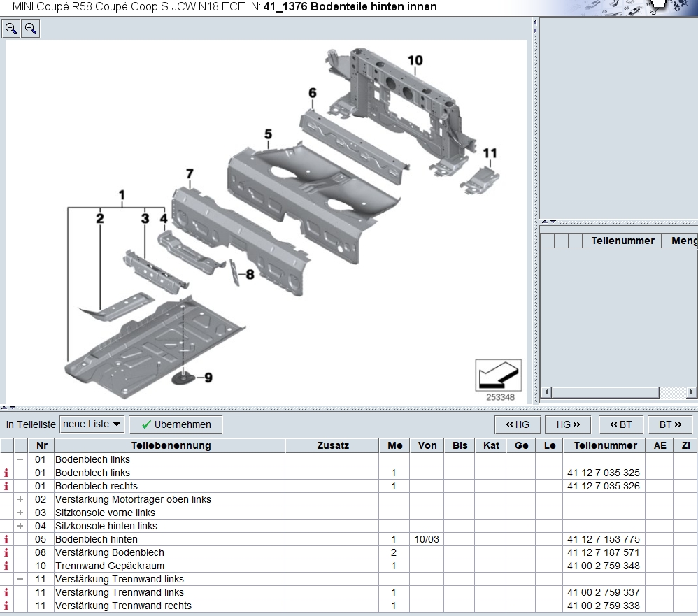Open info icon for Bodenblech rechts row
The width and height of the screenshot is (698, 616).
click(x=6, y=486)
